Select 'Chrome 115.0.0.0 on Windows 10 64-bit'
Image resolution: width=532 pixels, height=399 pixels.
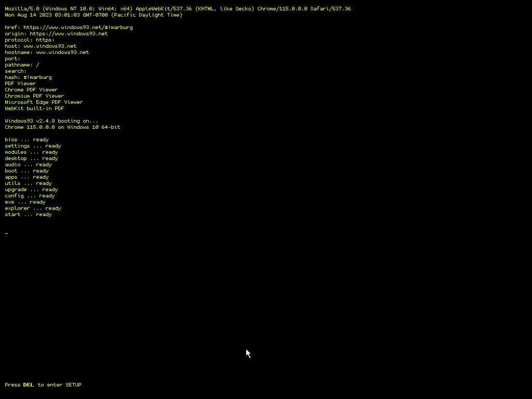click(x=62, y=127)
